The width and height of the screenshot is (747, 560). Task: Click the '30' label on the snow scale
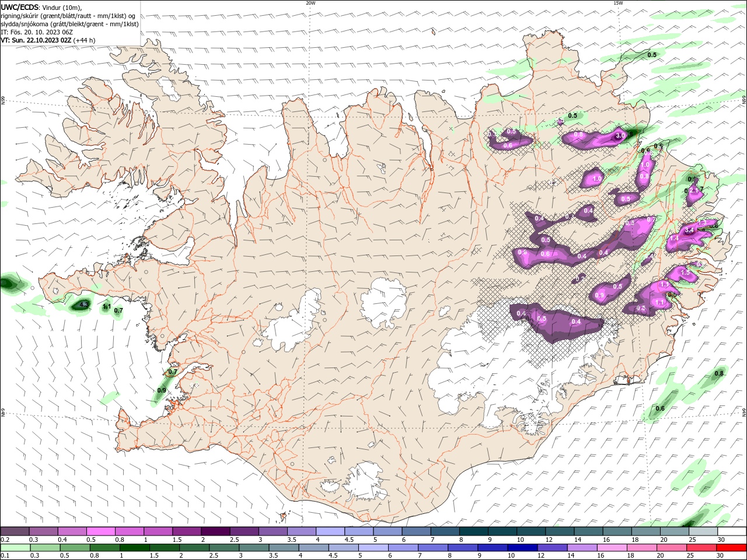click(721, 540)
